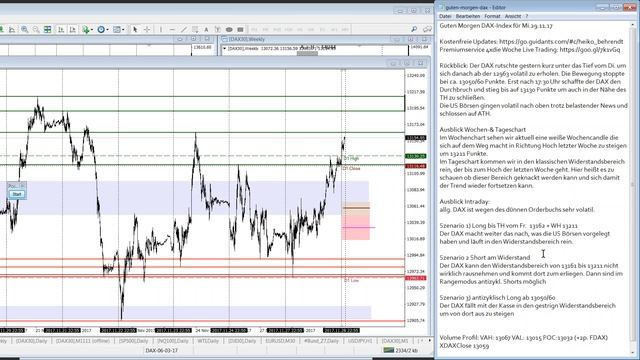The height and width of the screenshot is (360, 640).
Task: Click the 2334/2 kb connection status
Action: [401, 350]
